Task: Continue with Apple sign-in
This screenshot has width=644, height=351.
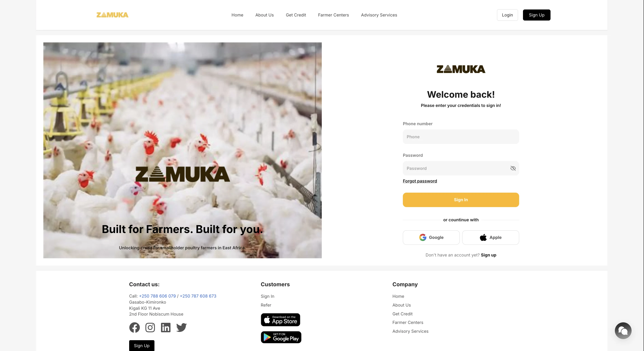Action: [490, 237]
